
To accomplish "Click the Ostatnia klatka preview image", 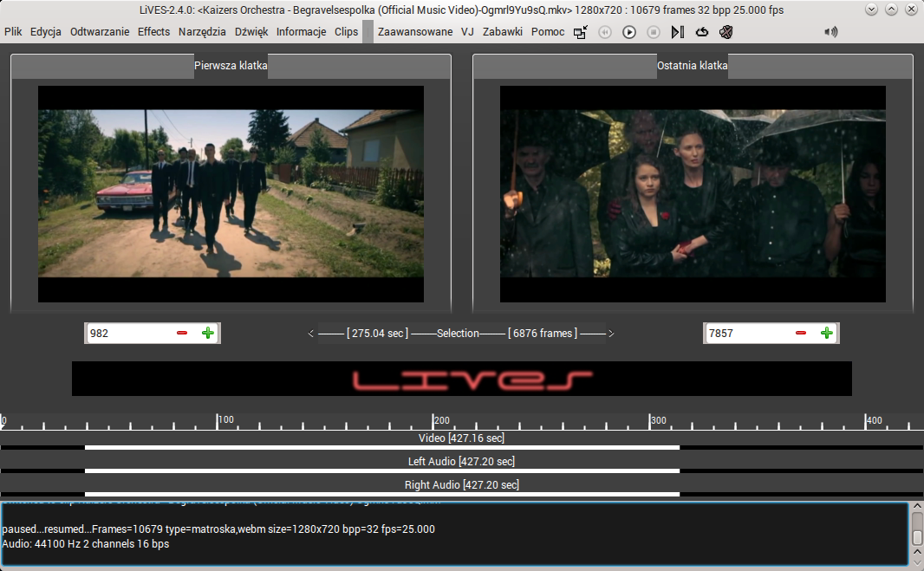I will point(693,194).
